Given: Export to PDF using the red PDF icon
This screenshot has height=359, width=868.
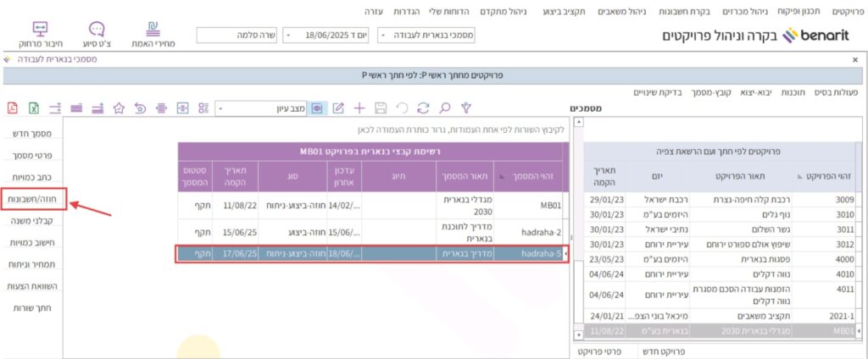Looking at the screenshot, I should click(13, 108).
